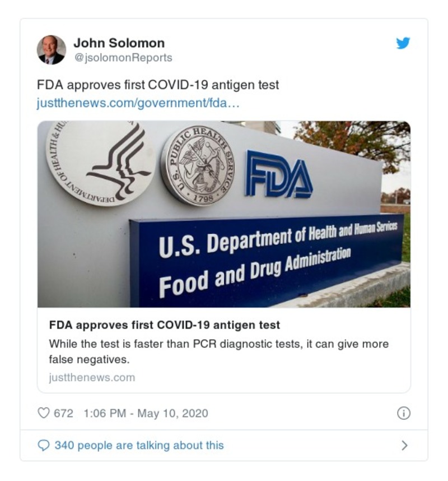
Task: Like the tweet with the heart icon
Action: [x=43, y=414]
